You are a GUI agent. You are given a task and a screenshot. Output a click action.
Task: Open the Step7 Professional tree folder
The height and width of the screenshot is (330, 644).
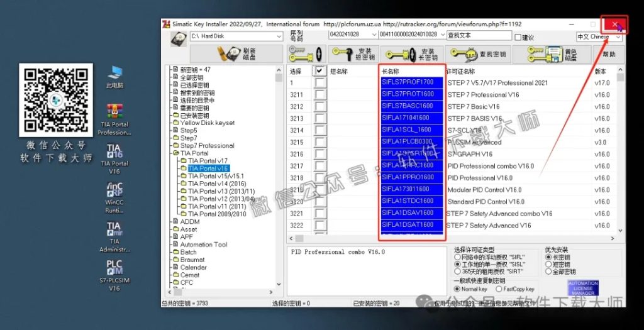pyautogui.click(x=208, y=146)
